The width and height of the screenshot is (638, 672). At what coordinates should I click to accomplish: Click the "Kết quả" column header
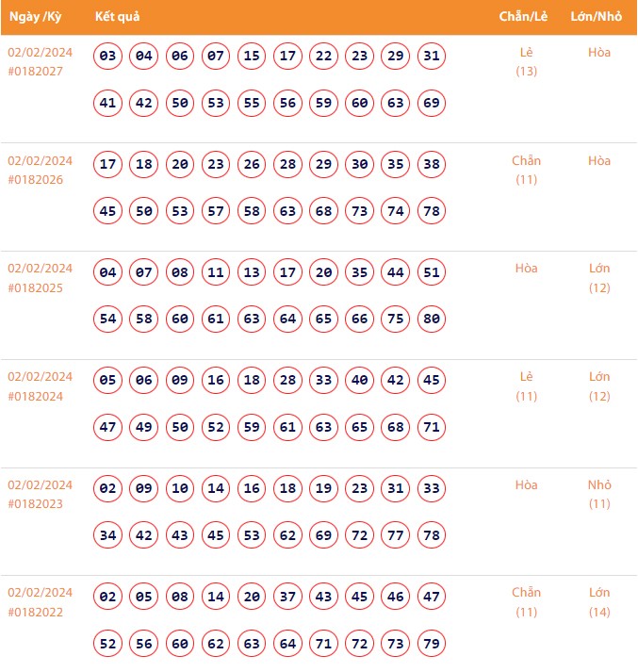(x=118, y=17)
